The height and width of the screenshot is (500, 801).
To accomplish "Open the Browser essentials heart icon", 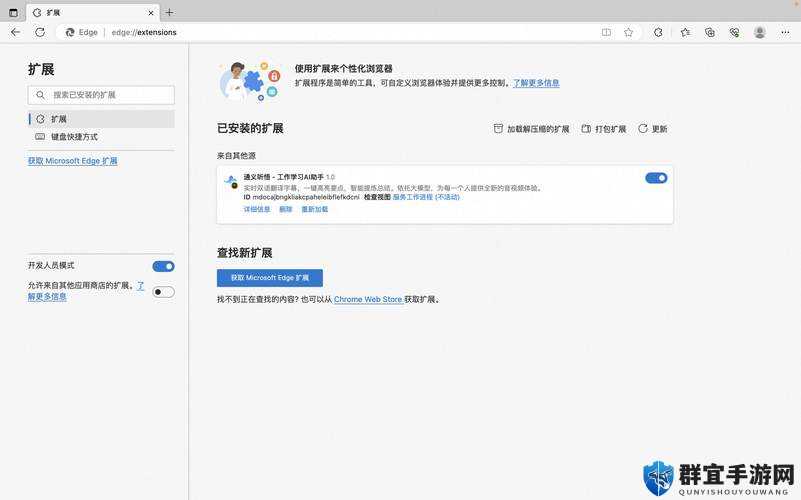I will point(735,32).
